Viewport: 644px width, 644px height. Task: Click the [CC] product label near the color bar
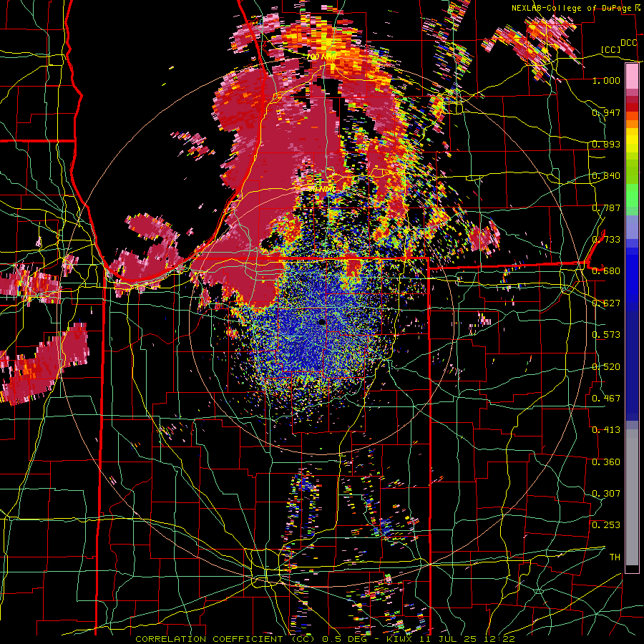click(610, 49)
